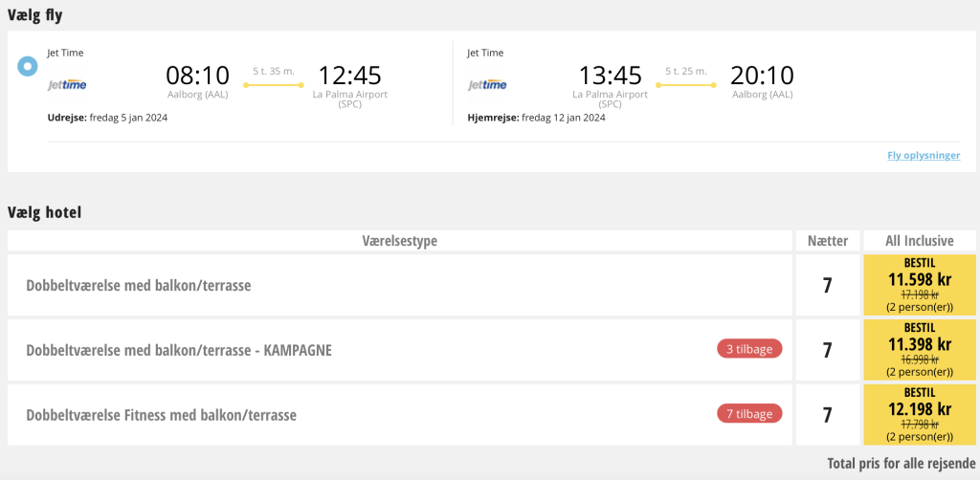The width and height of the screenshot is (980, 480).
Task: Click the Udrejse fredag 5 jan 2024 date
Action: point(107,118)
